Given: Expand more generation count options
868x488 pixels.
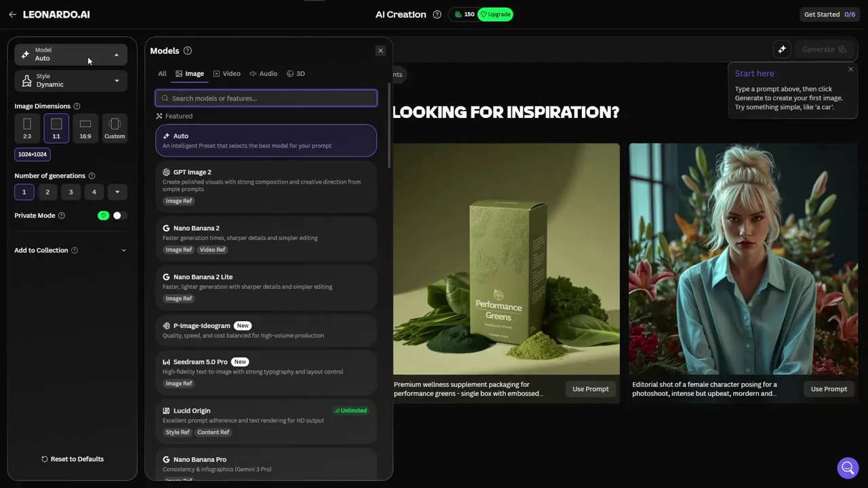Looking at the screenshot, I should [x=117, y=192].
